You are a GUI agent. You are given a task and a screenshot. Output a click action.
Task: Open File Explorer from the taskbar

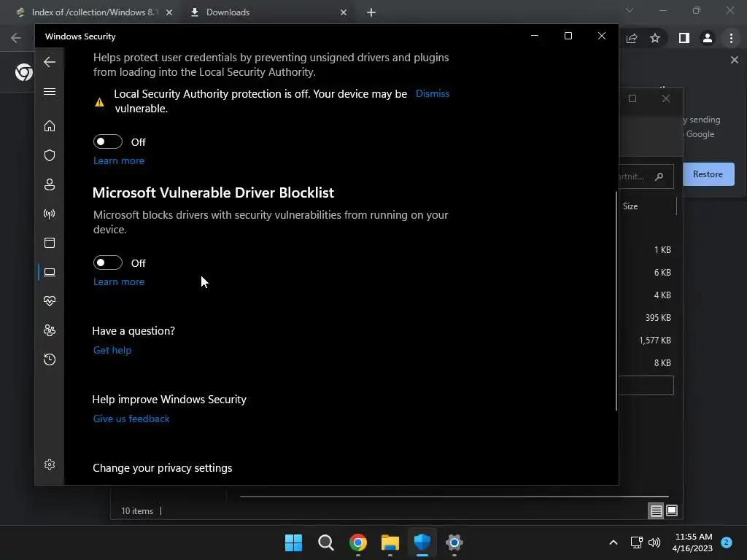(390, 542)
